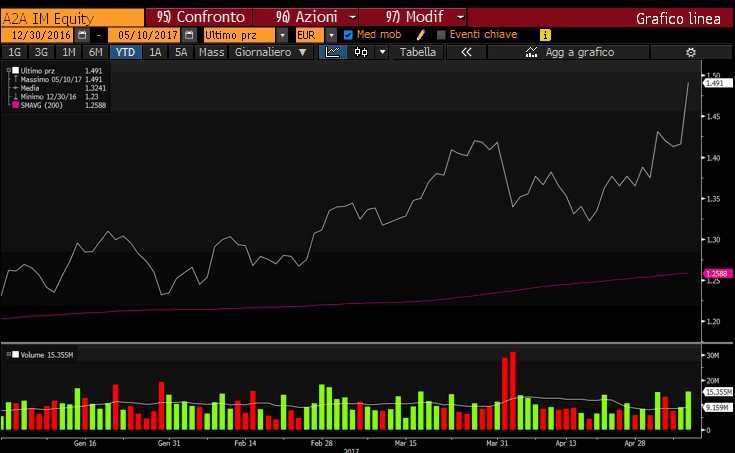735x453 pixels.
Task: Click the Mar 31 date axis label
Action: 497,443
